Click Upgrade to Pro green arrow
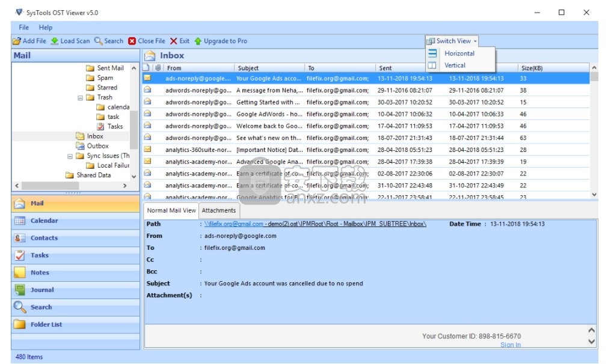This screenshot has width=608, height=364. [x=198, y=41]
